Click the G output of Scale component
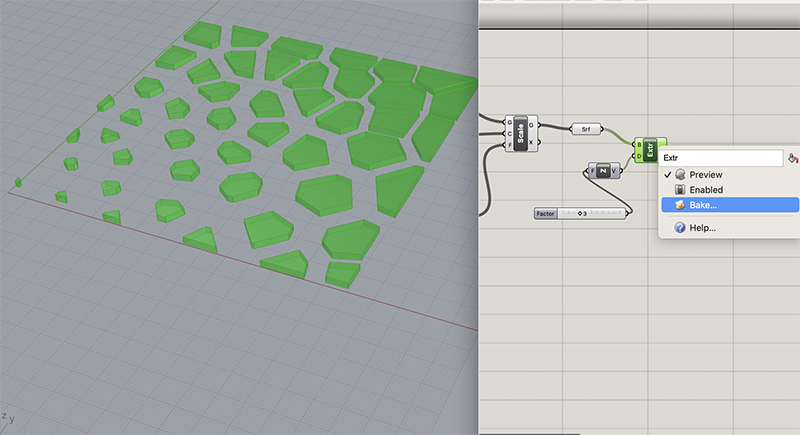This screenshot has width=800, height=435. (x=532, y=125)
